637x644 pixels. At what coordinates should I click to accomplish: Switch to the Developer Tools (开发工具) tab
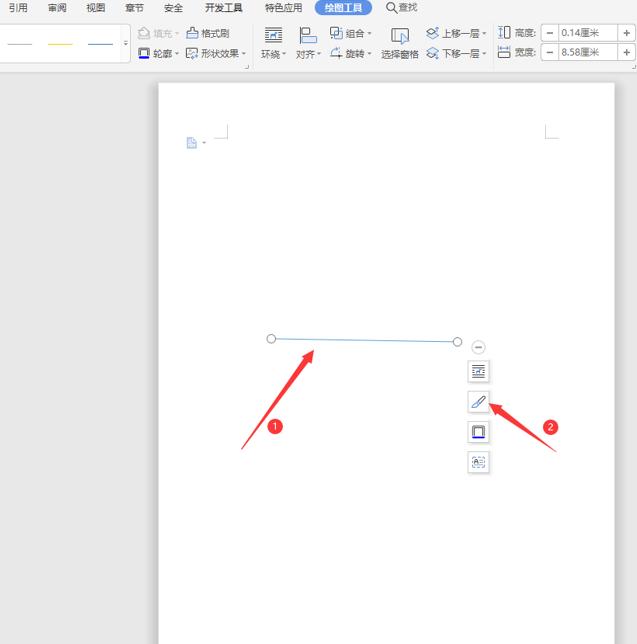(x=223, y=8)
